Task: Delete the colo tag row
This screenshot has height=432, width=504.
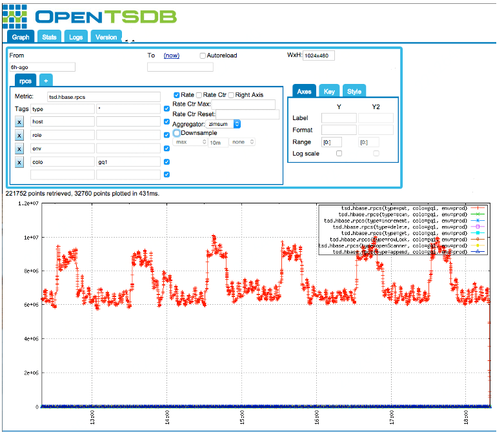Action: [x=19, y=161]
